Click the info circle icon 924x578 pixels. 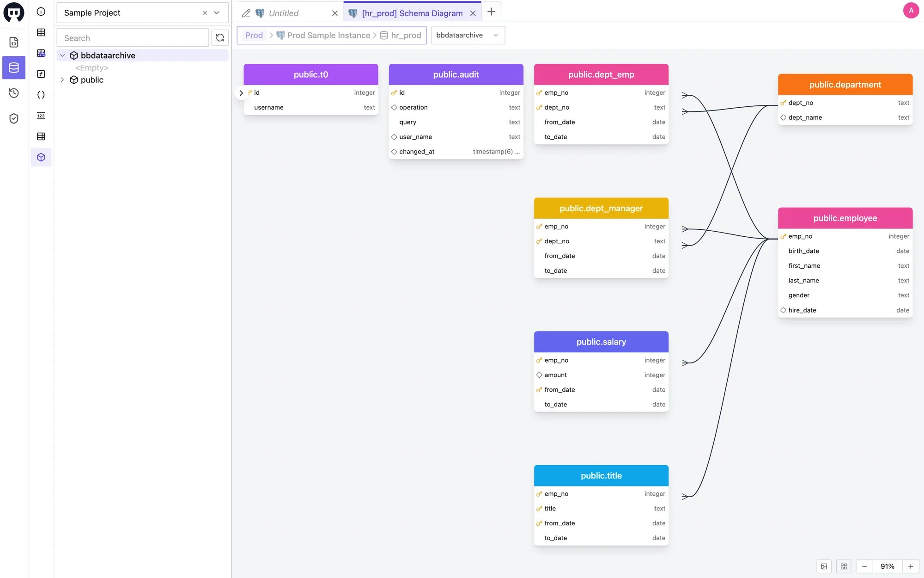[41, 12]
